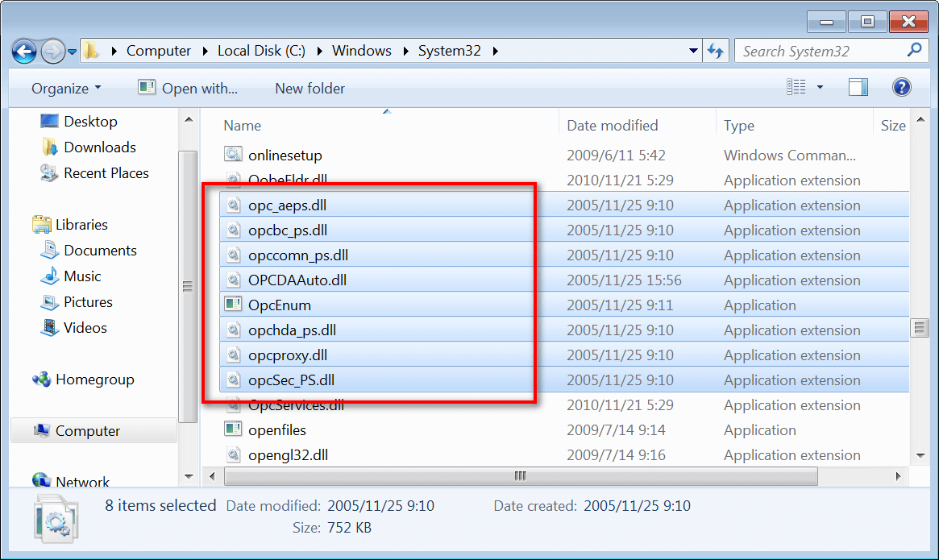
Task: Click the New folder button
Action: 310,89
